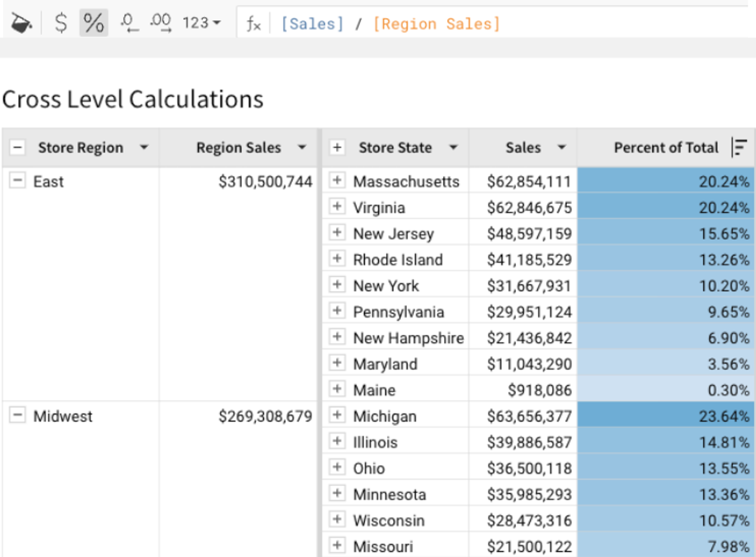Expand the New Jersey row
756x557 pixels.
[x=337, y=232]
